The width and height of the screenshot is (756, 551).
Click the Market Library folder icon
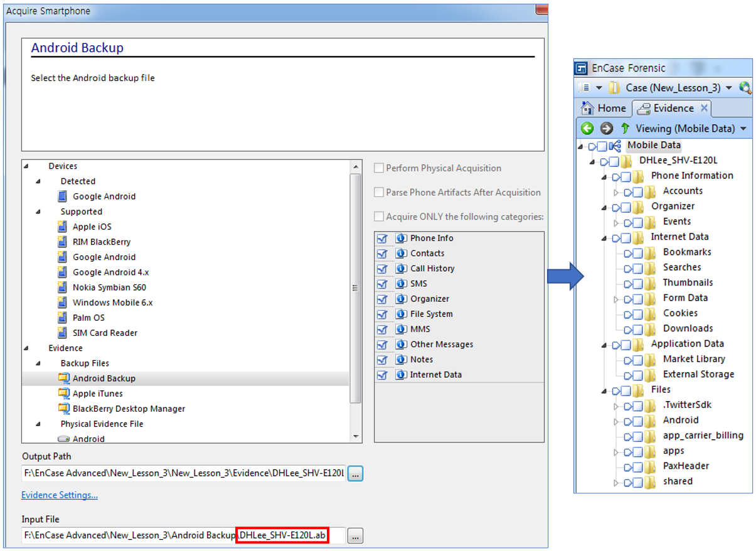(x=651, y=359)
